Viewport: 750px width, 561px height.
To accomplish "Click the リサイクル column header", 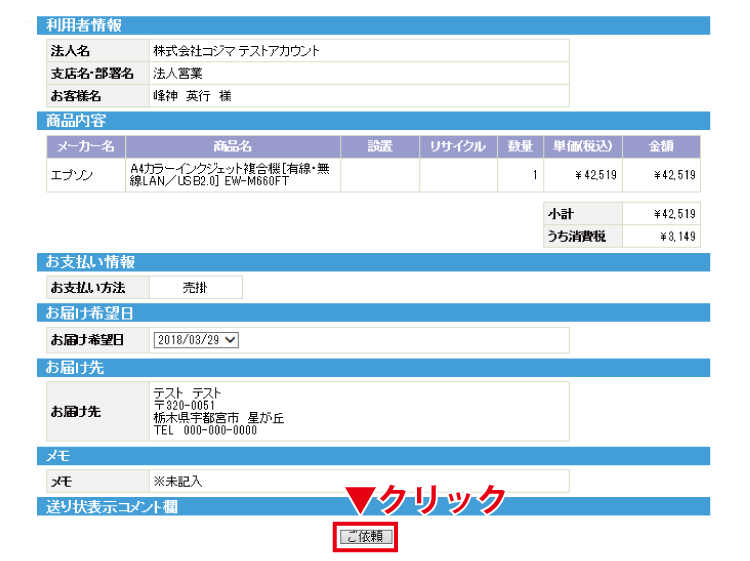I will pos(458,147).
